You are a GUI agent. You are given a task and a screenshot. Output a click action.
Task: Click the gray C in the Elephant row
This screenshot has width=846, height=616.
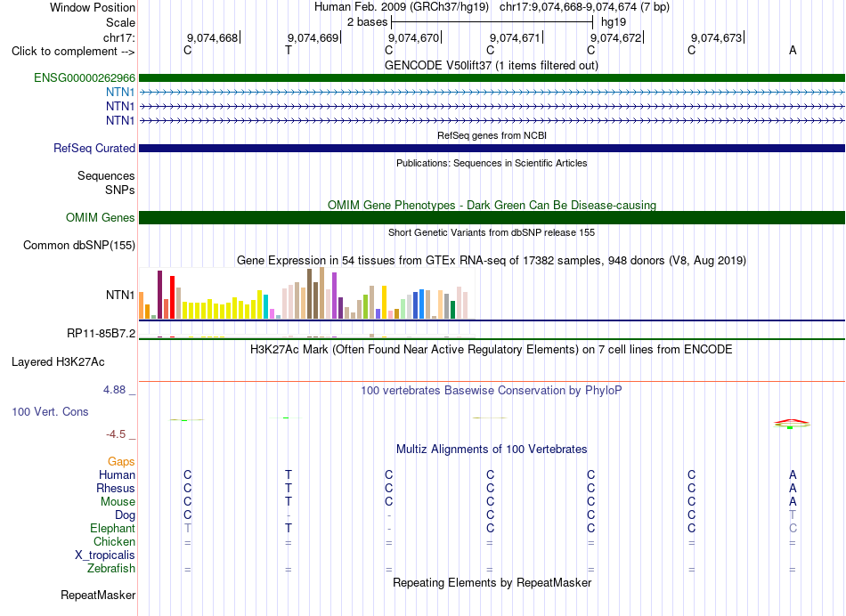click(793, 528)
